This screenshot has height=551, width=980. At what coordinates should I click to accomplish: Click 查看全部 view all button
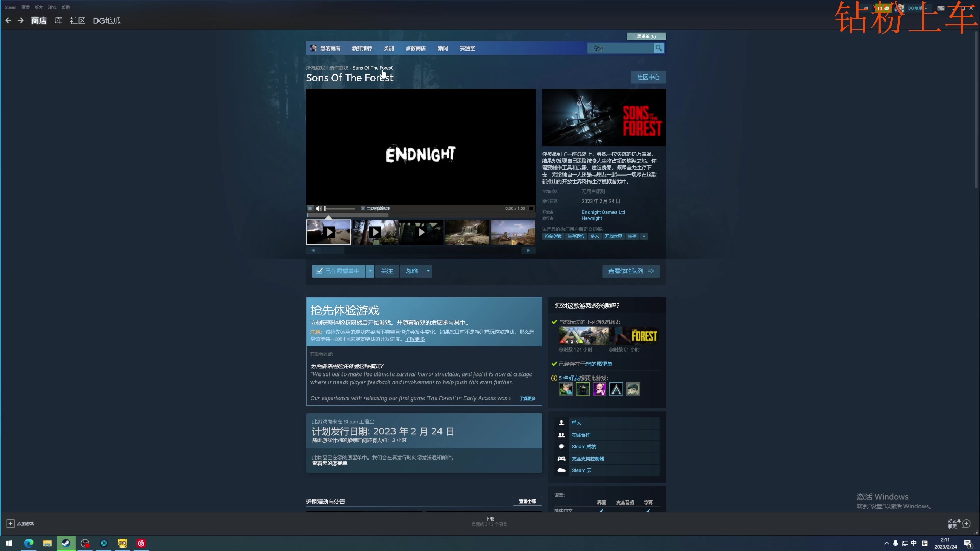(527, 502)
